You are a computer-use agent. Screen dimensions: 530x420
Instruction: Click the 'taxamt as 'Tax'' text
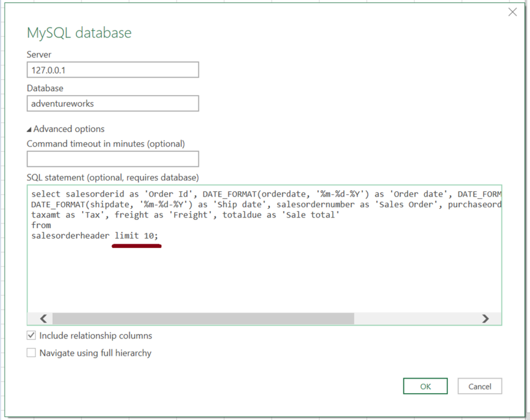[68, 215]
